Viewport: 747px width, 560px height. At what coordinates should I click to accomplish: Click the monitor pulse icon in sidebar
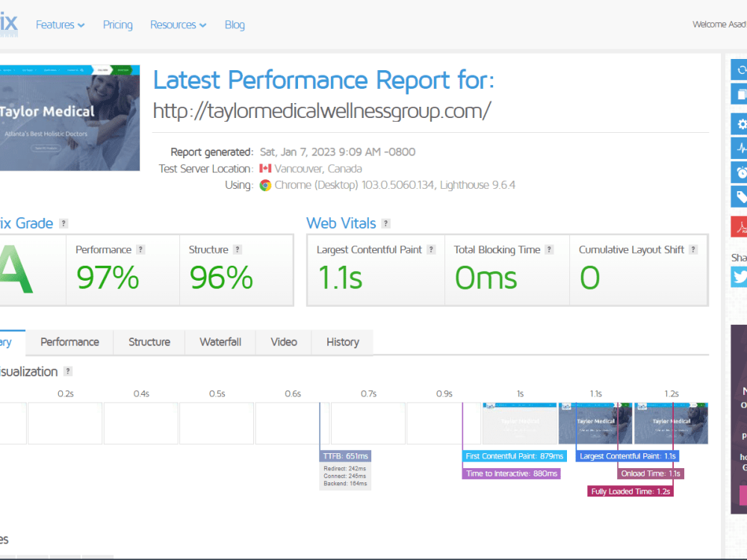pyautogui.click(x=740, y=148)
